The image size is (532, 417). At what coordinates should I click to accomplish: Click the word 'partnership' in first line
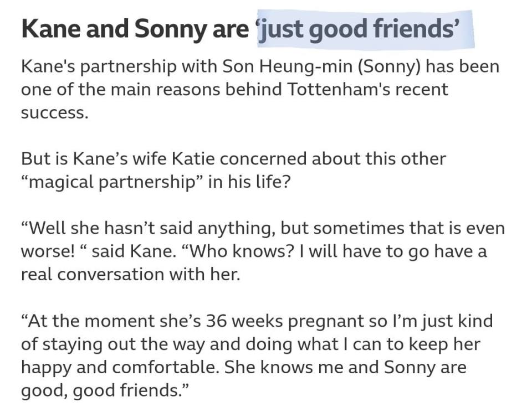pyautogui.click(x=128, y=67)
